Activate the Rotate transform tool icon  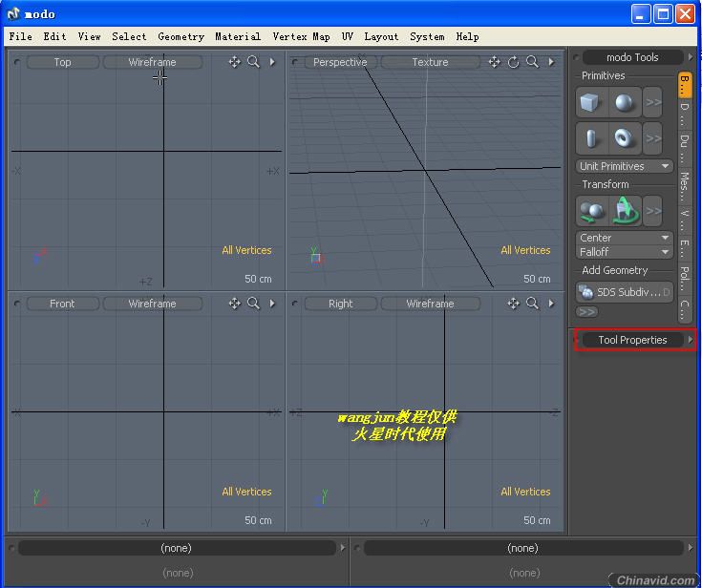pos(624,209)
